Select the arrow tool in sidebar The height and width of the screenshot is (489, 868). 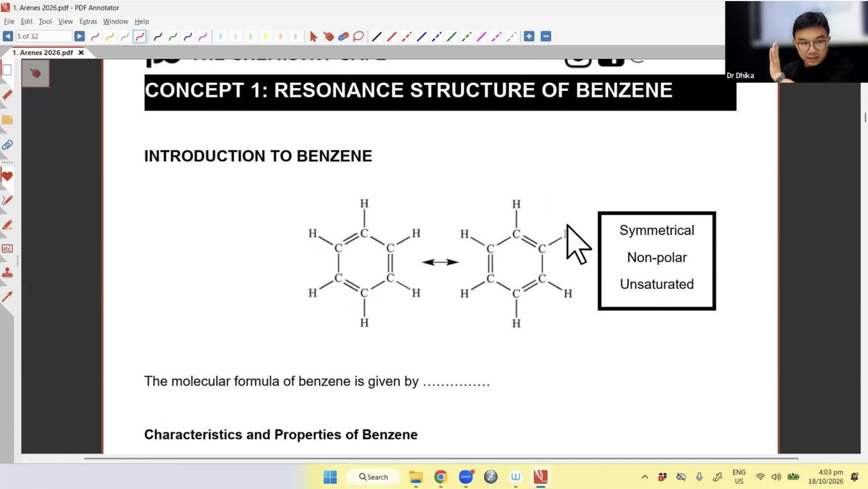pyautogui.click(x=7, y=297)
